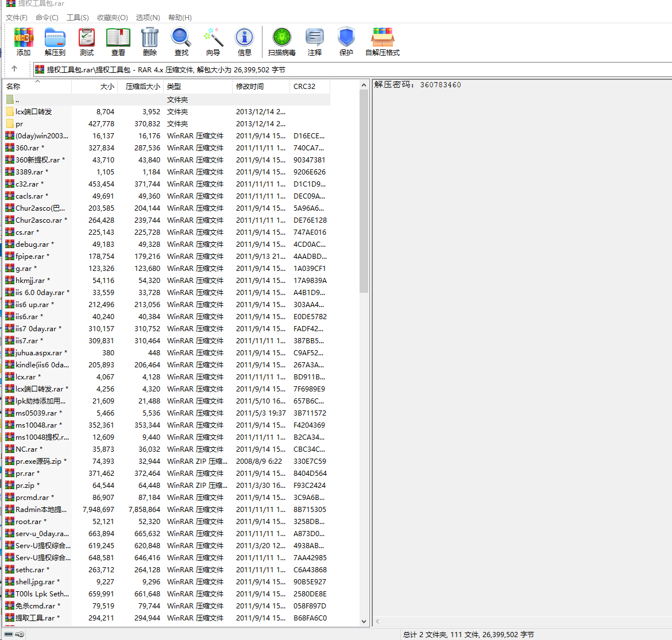
Task: Select the iis6 up.rar file
Action: pyautogui.click(x=167, y=305)
